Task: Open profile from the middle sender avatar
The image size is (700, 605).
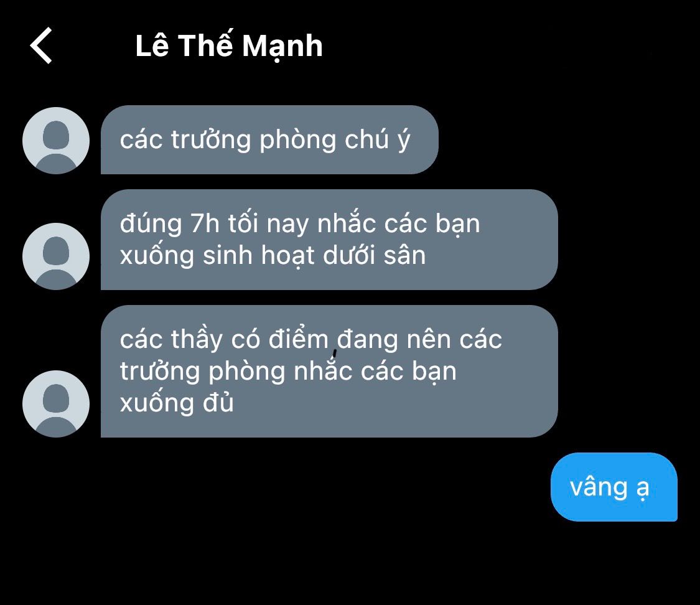Action: tap(56, 256)
